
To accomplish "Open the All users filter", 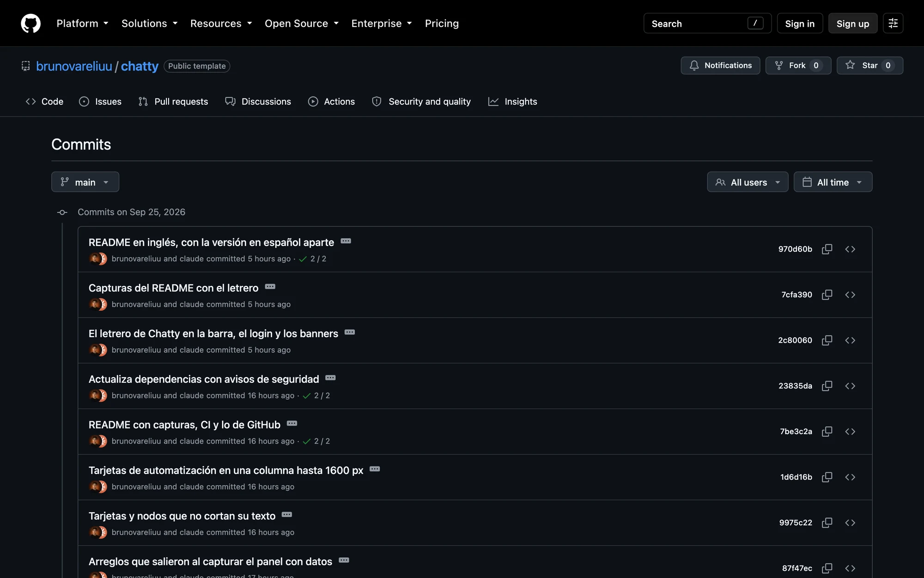I will point(748,182).
